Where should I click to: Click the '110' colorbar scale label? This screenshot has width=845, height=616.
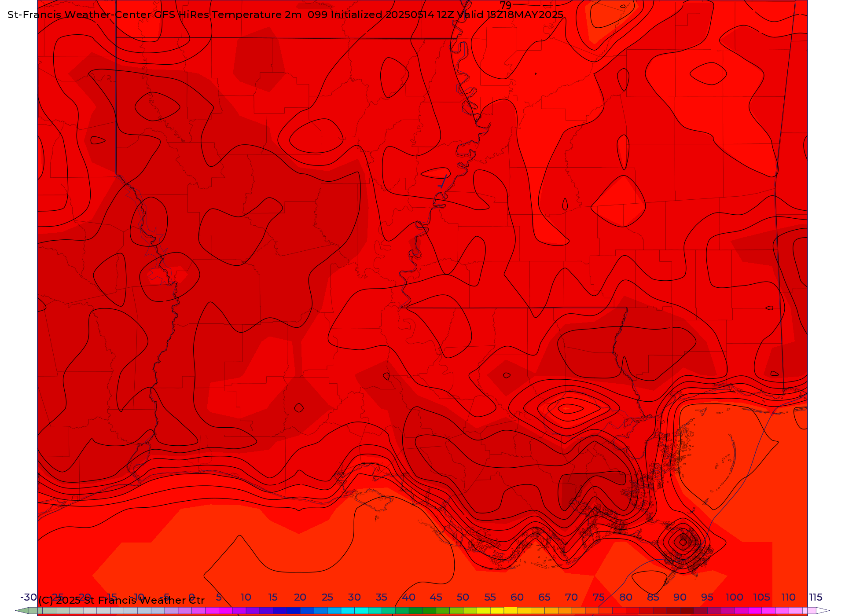click(x=788, y=597)
